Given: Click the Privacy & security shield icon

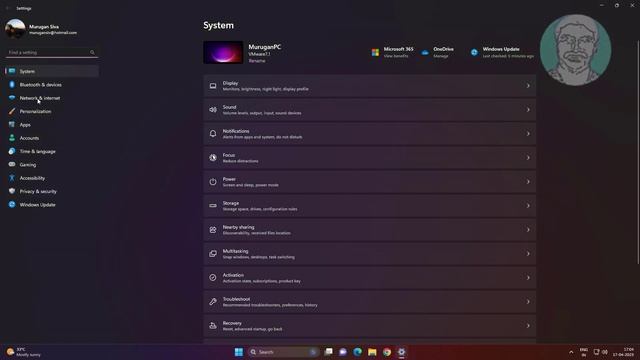Looking at the screenshot, I should pyautogui.click(x=12, y=191).
